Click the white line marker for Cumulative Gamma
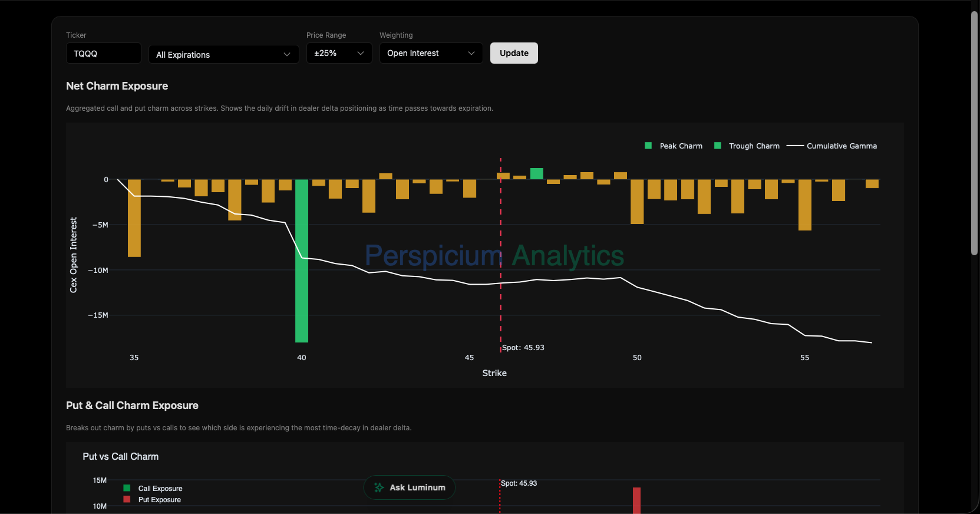980x514 pixels. pyautogui.click(x=795, y=146)
